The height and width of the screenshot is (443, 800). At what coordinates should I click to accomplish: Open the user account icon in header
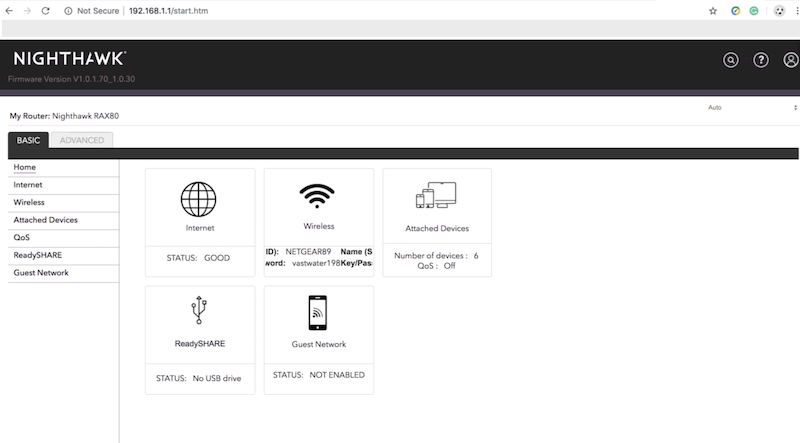click(791, 60)
